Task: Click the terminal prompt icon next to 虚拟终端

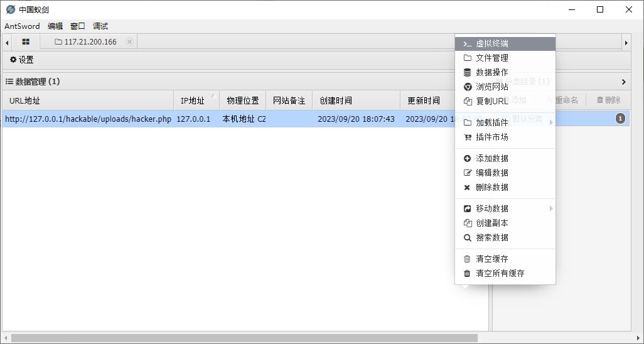Action: click(x=467, y=43)
